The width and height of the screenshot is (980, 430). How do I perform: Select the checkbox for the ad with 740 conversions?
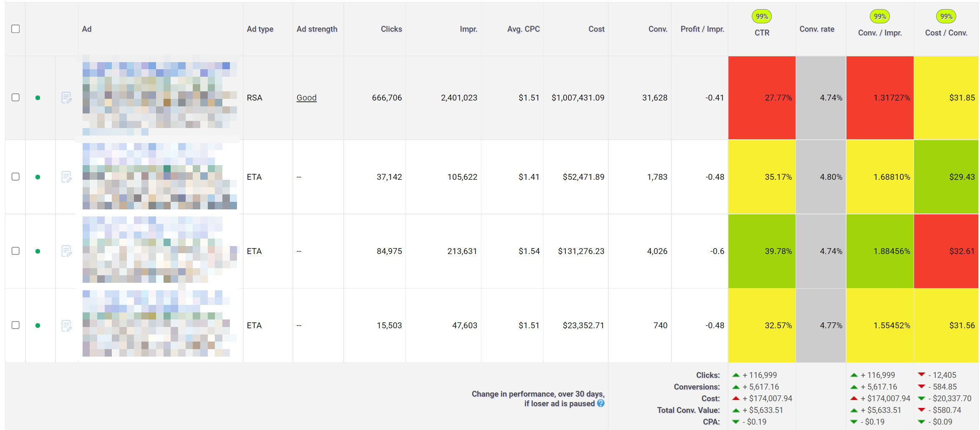[15, 325]
